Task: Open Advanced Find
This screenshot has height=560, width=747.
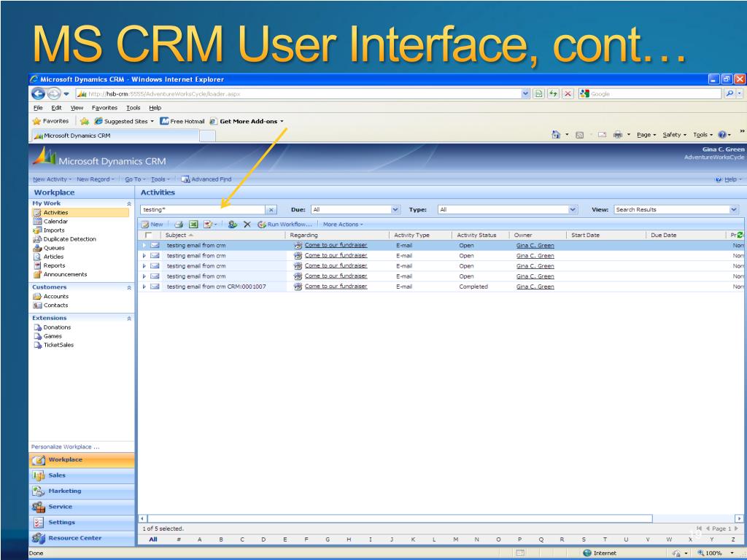Action: (x=206, y=179)
